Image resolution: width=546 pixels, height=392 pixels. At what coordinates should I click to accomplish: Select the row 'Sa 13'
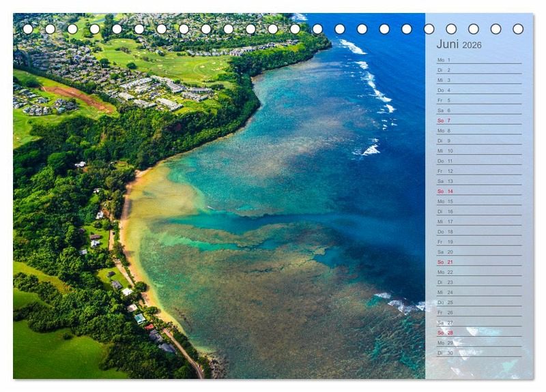479,181
